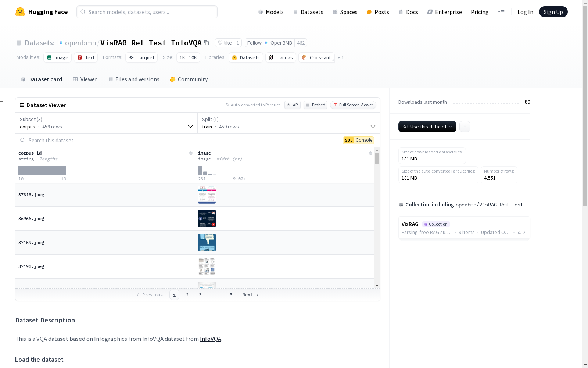The image size is (588, 368).
Task: Click the parquet format tag
Action: [x=141, y=57]
